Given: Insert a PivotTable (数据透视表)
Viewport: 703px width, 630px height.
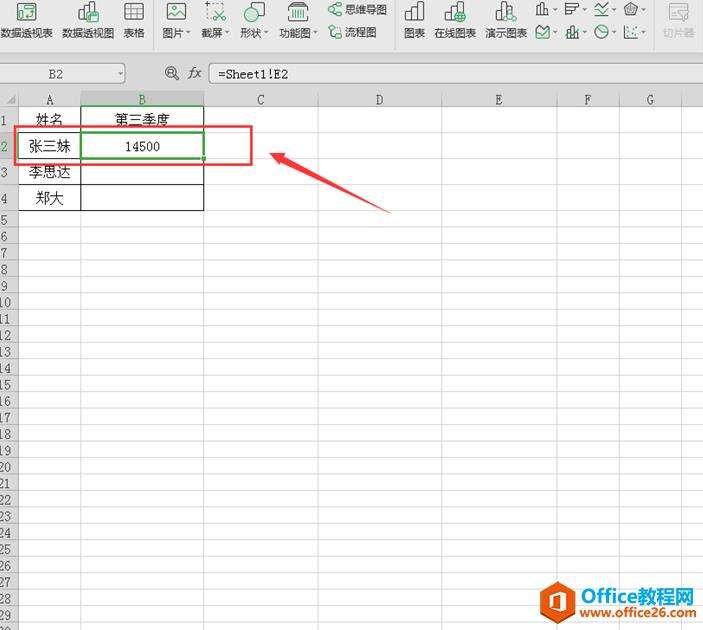Looking at the screenshot, I should coord(26,20).
